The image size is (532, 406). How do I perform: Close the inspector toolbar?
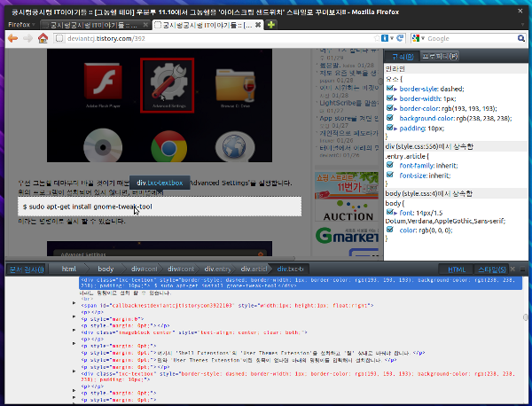click(512, 269)
